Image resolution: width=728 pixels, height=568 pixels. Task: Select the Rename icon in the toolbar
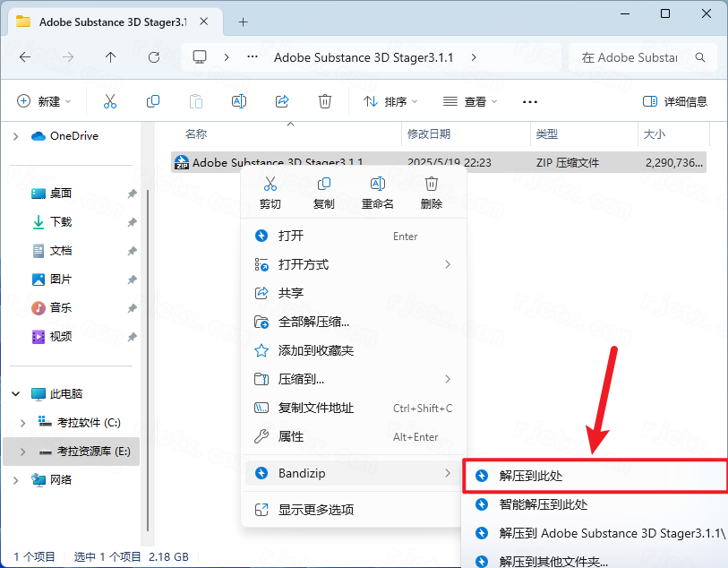point(239,100)
